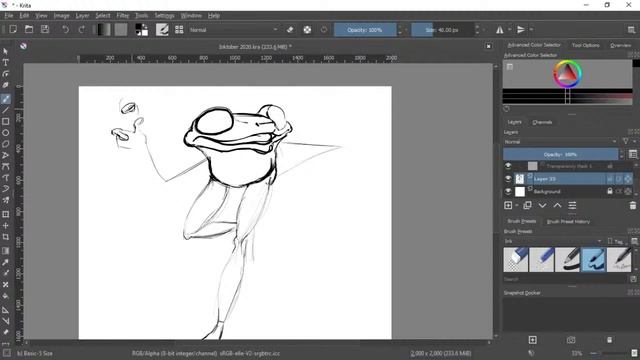Select the Ellipse tool
The height and width of the screenshot is (360, 640).
point(6,133)
